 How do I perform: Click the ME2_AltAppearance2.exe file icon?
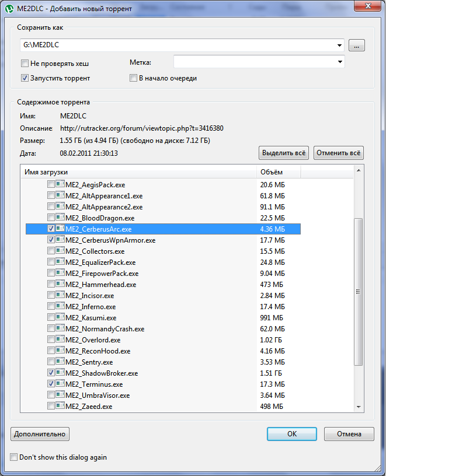pyautogui.click(x=60, y=206)
